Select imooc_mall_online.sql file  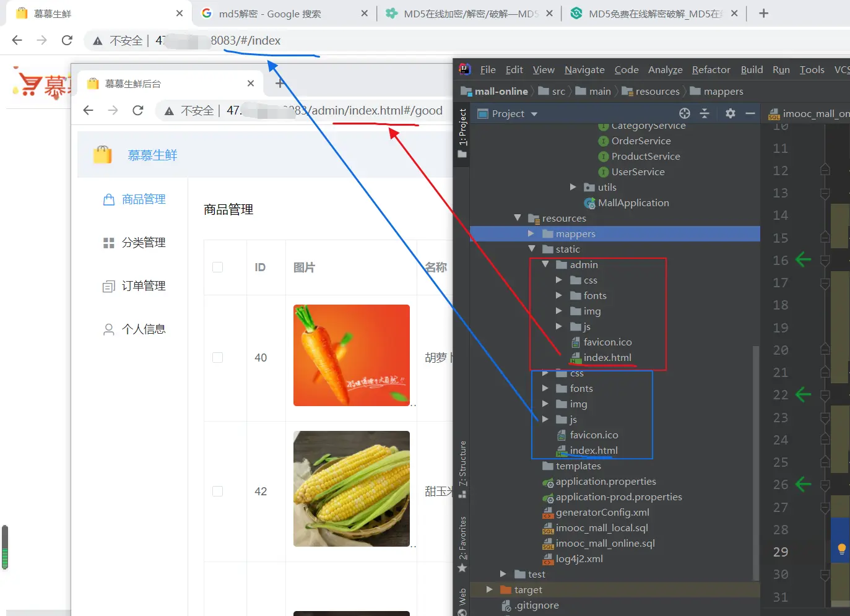click(605, 544)
